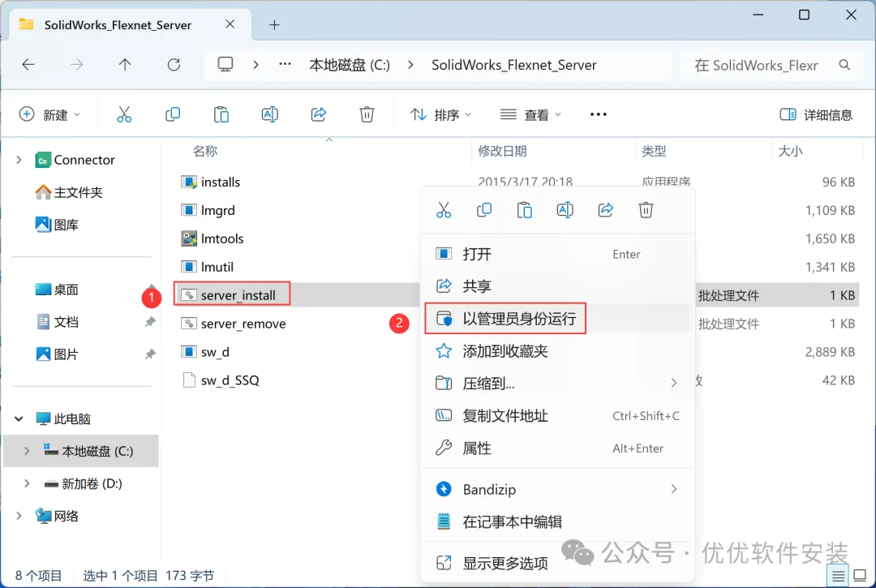Open the 排序 sort dropdown

coord(440,114)
